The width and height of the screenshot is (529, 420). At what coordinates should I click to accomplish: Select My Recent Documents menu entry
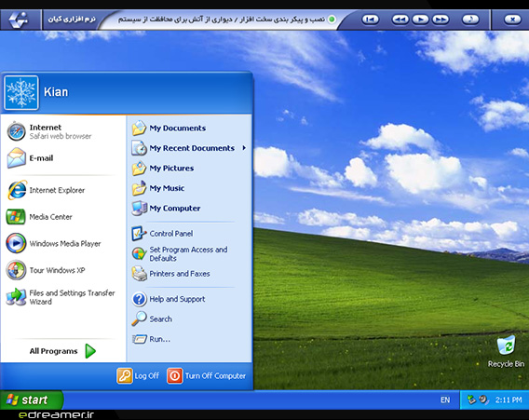(189, 148)
